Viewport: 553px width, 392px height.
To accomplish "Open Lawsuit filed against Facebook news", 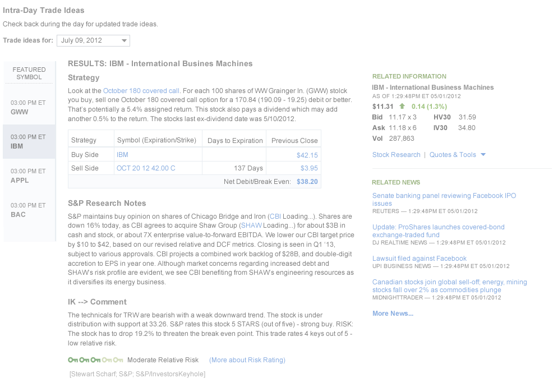I will point(419,259).
